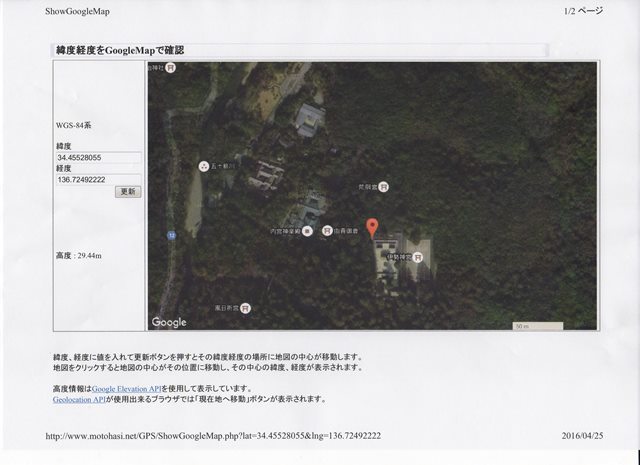This screenshot has height=465, width=640.
Task: Click the 伊勢神宮 map label text
Action: [399, 257]
